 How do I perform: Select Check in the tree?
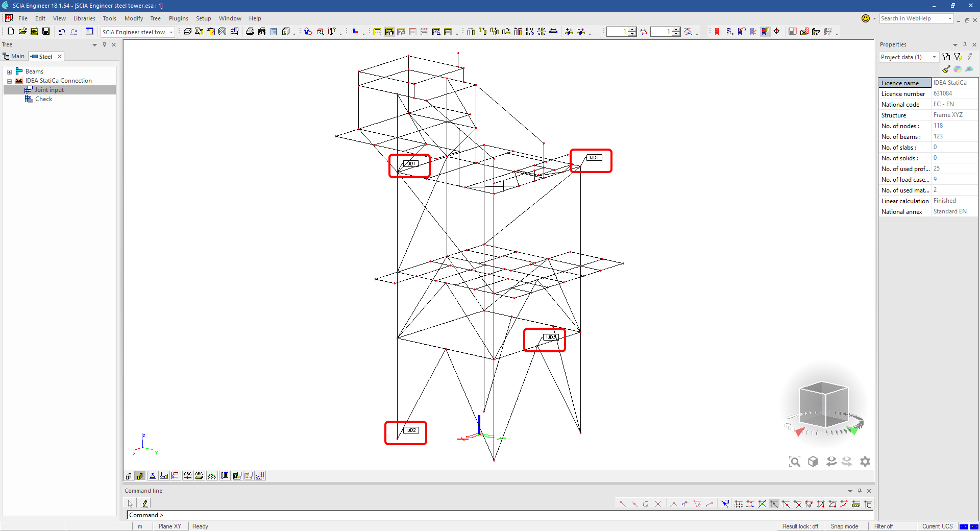(x=43, y=99)
